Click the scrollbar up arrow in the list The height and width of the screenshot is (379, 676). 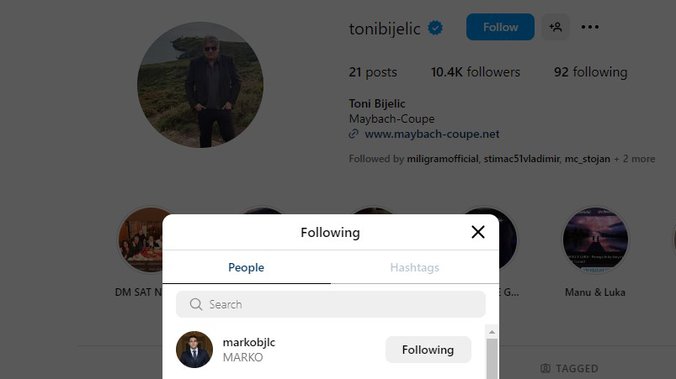point(491,332)
